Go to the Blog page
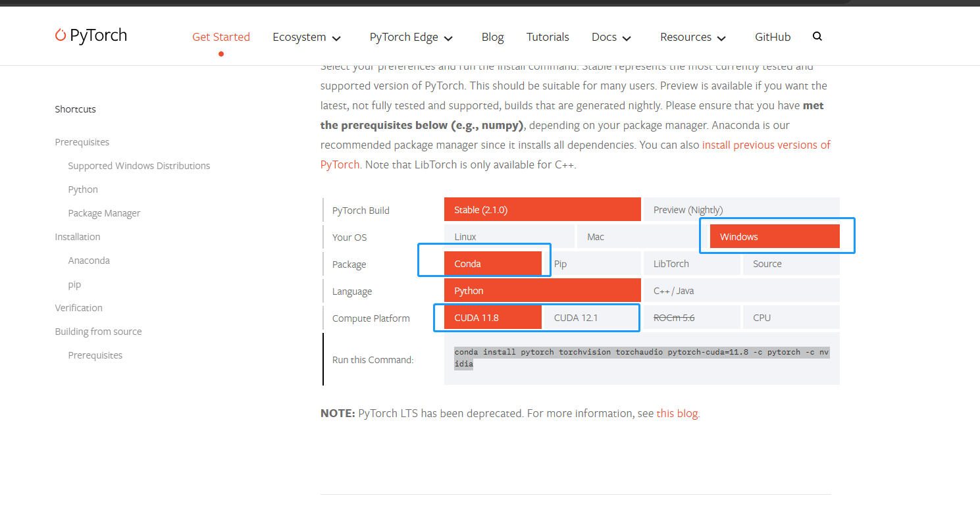The image size is (980, 525). click(492, 37)
